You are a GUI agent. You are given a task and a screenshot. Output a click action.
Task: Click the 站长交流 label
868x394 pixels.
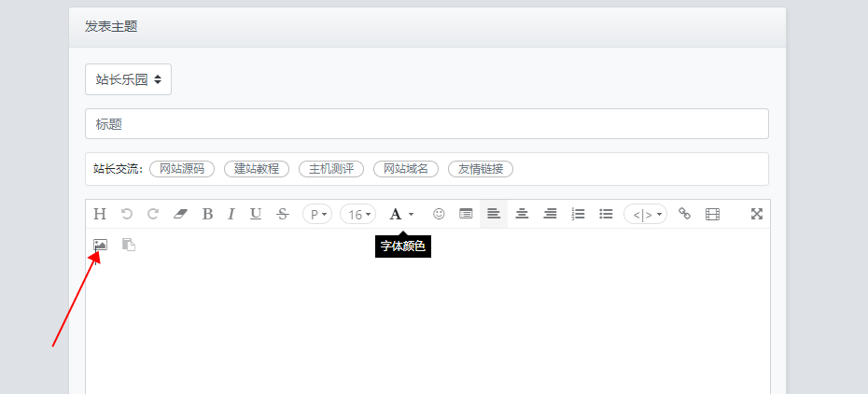[x=118, y=169]
